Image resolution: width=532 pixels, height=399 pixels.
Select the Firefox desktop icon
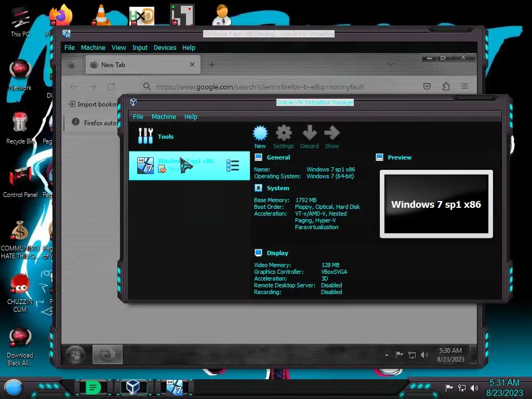coord(61,16)
